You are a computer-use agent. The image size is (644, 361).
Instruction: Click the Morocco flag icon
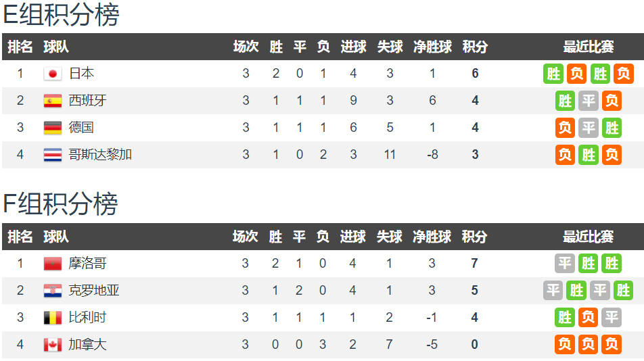click(x=53, y=264)
